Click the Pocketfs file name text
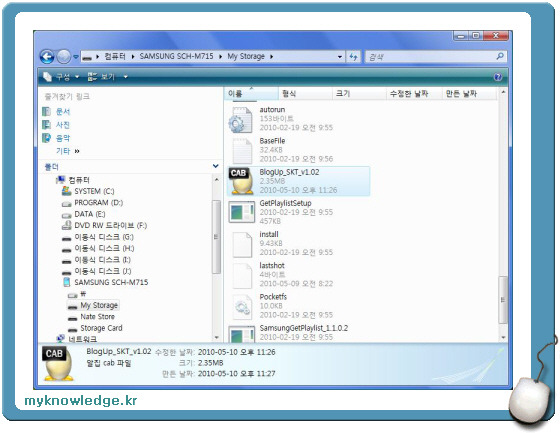This screenshot has width=560, height=433. (x=273, y=297)
